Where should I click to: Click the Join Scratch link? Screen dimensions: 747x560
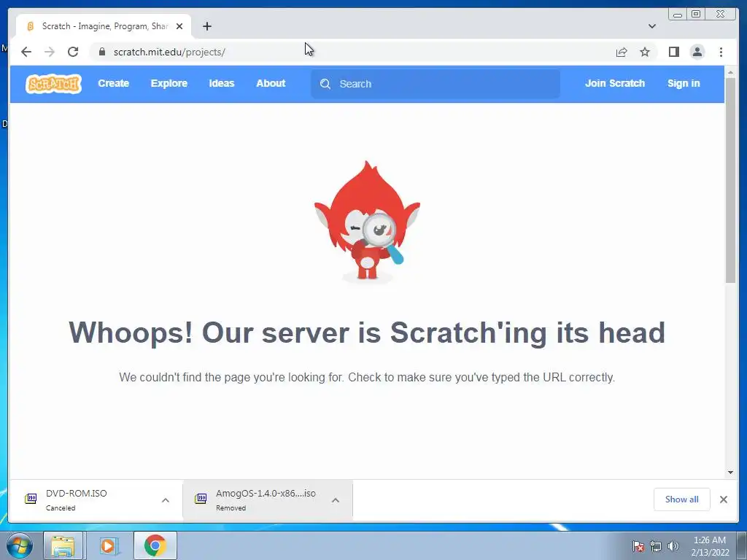pyautogui.click(x=614, y=83)
